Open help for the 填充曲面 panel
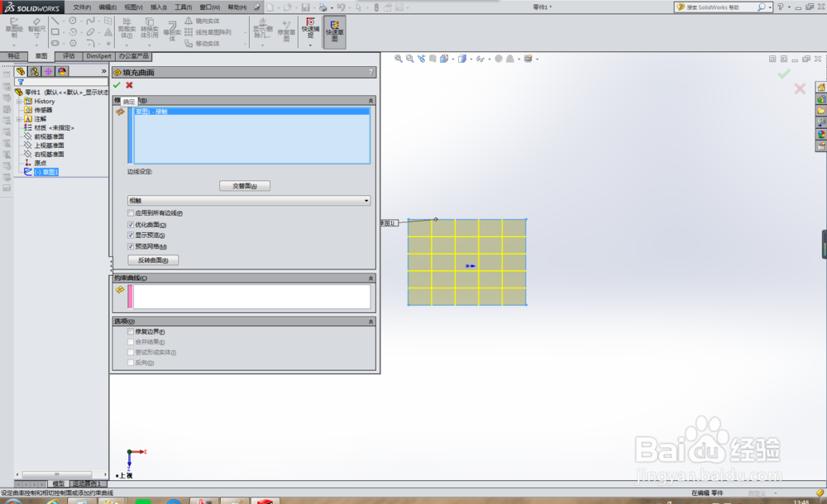Image resolution: width=827 pixels, height=504 pixels. point(370,72)
